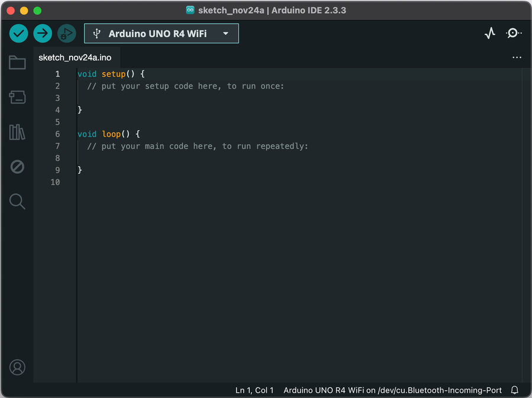
Task: Click Ln 1, Col 1 in the status bar
Action: (x=254, y=390)
